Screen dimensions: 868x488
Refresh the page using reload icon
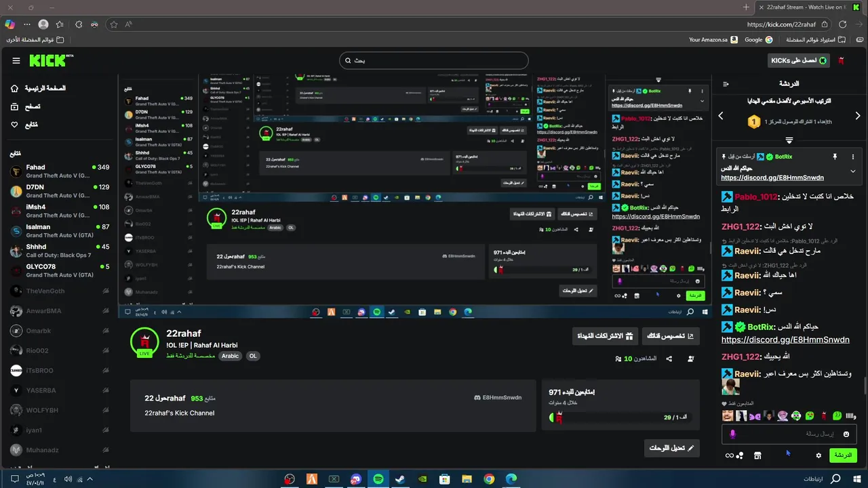(x=843, y=24)
